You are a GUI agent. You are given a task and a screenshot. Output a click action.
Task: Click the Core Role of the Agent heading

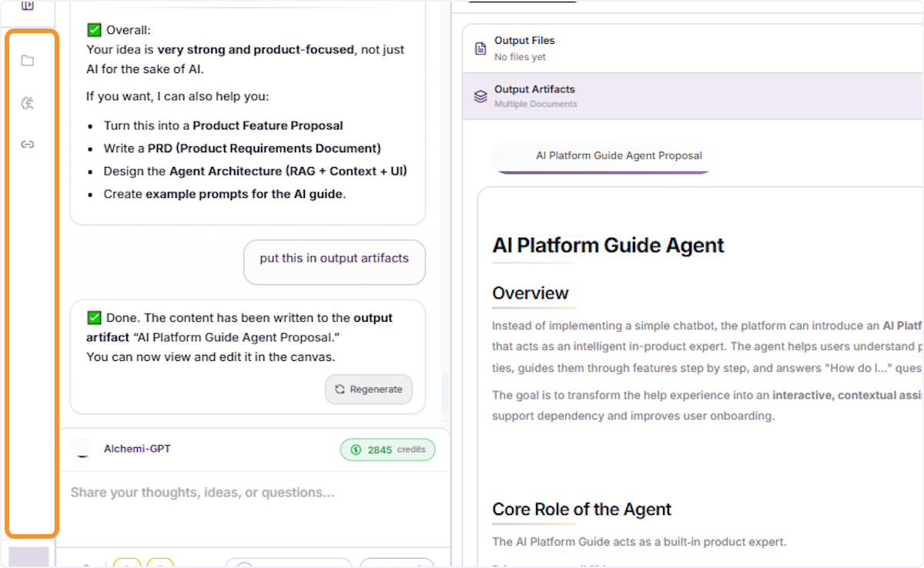[582, 510]
